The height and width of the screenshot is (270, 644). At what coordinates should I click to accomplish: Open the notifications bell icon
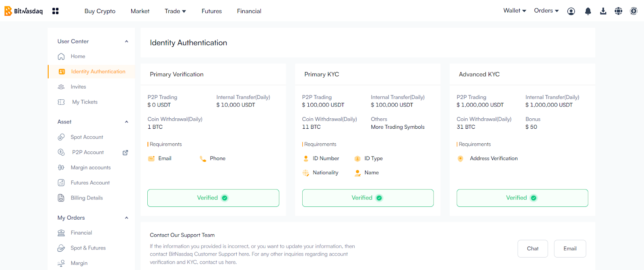pyautogui.click(x=588, y=11)
